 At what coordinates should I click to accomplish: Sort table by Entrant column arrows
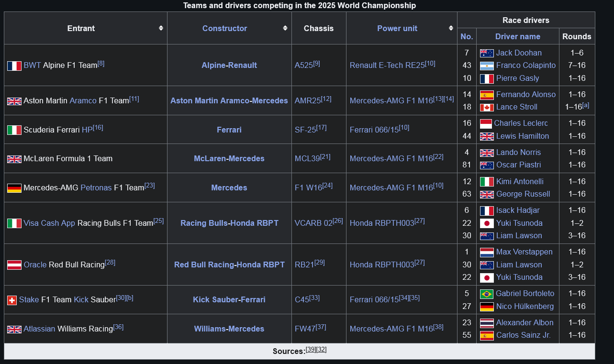(161, 28)
